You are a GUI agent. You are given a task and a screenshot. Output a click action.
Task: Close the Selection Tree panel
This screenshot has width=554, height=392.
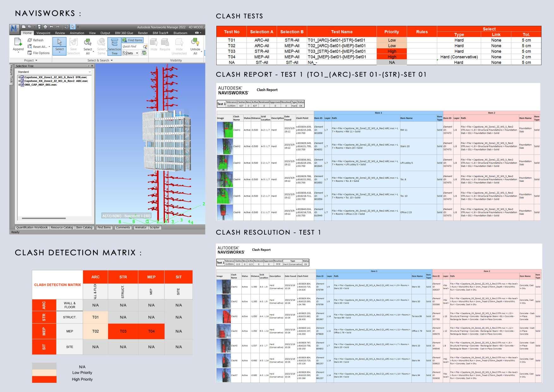tap(92, 66)
